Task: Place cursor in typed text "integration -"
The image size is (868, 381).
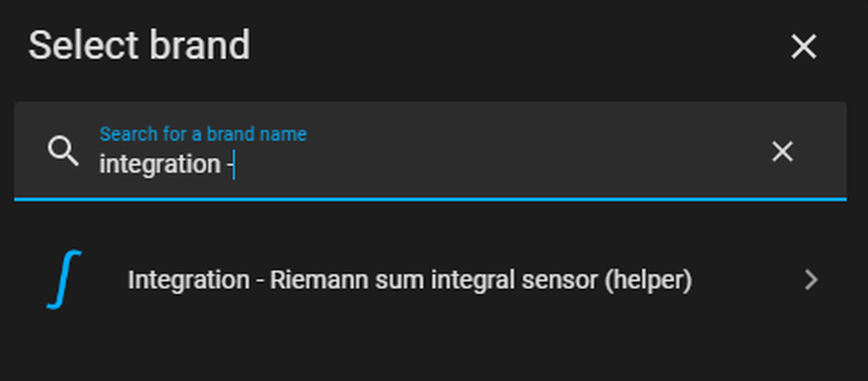Action: (165, 165)
